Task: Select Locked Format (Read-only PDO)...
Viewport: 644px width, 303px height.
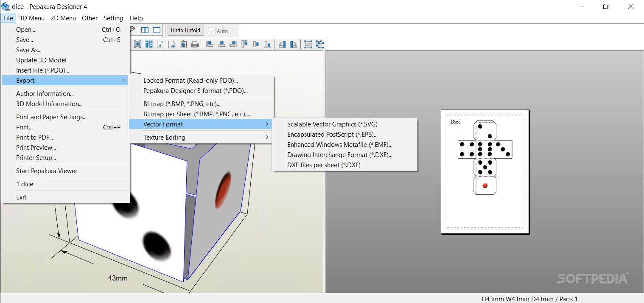Action: [200, 81]
